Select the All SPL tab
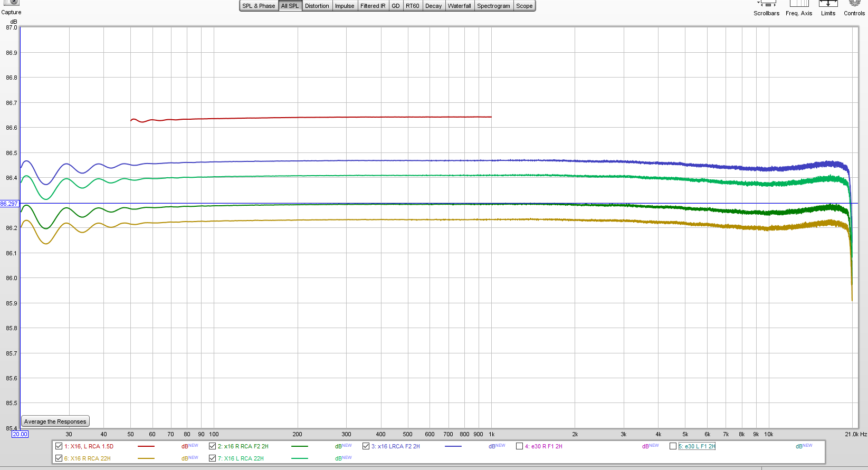 click(x=290, y=6)
